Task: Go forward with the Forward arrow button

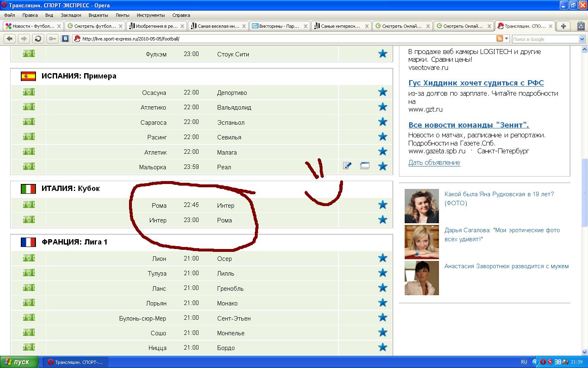Action: click(24, 39)
